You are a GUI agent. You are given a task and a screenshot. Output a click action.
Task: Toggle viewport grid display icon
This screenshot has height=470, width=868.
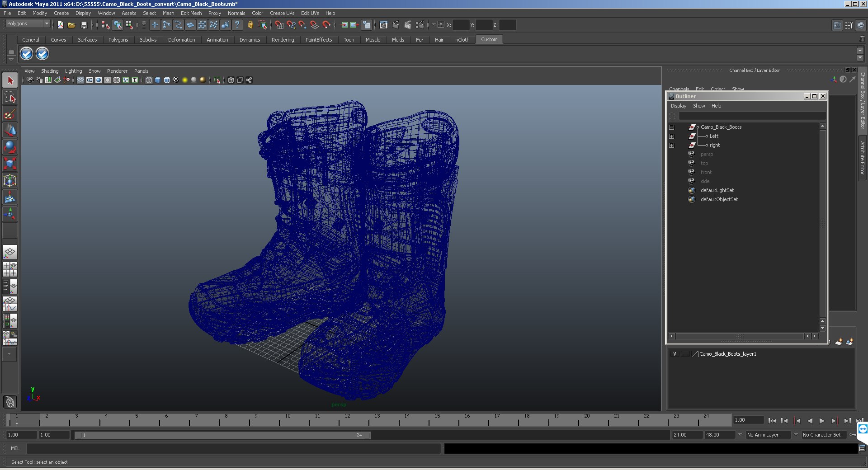80,80
